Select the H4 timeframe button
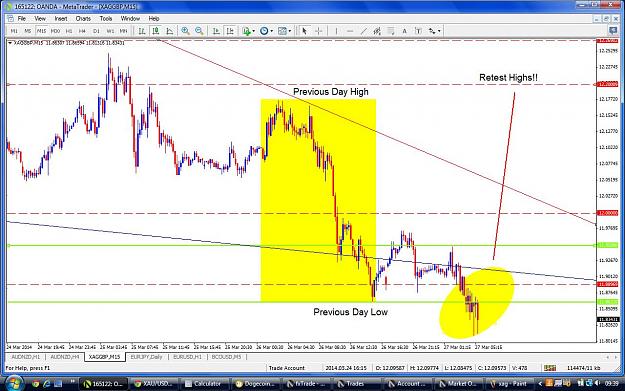The width and height of the screenshot is (625, 391). [82, 31]
